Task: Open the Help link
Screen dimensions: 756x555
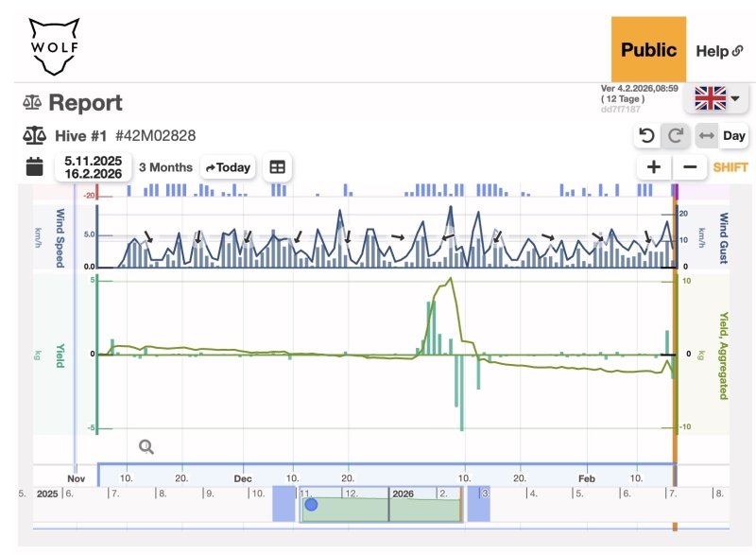Action: click(719, 51)
